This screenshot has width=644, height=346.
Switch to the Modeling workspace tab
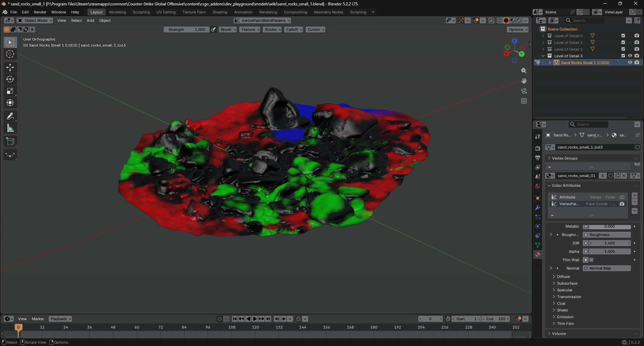click(118, 12)
